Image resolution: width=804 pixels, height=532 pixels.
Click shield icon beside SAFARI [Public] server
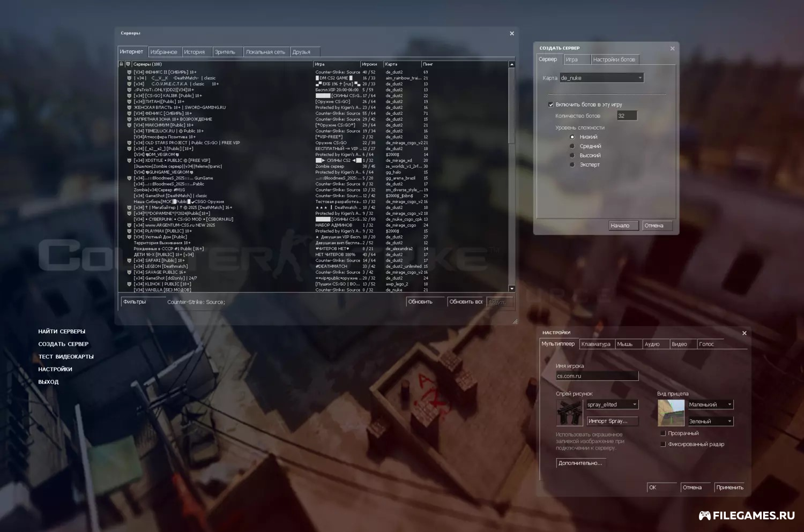coord(129,260)
